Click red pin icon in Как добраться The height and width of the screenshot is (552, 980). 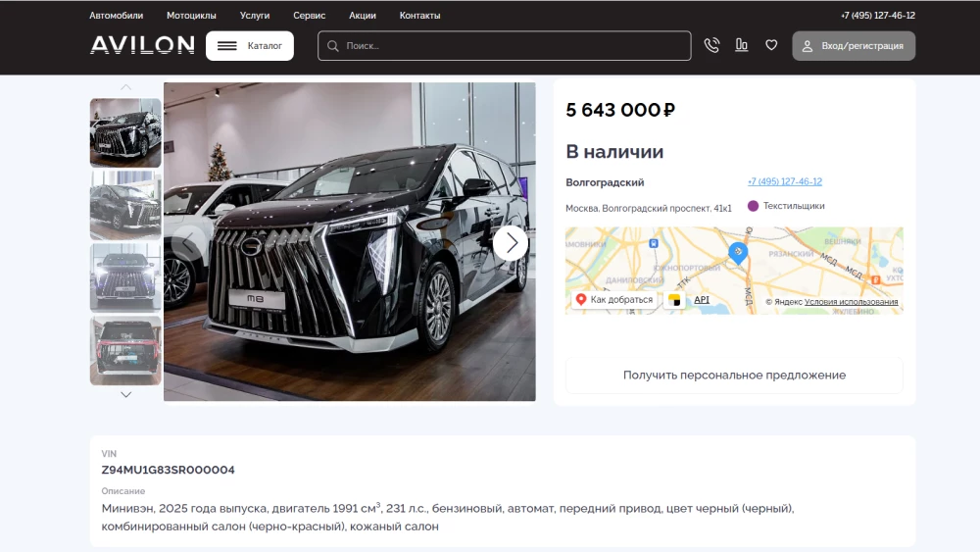[x=580, y=299]
